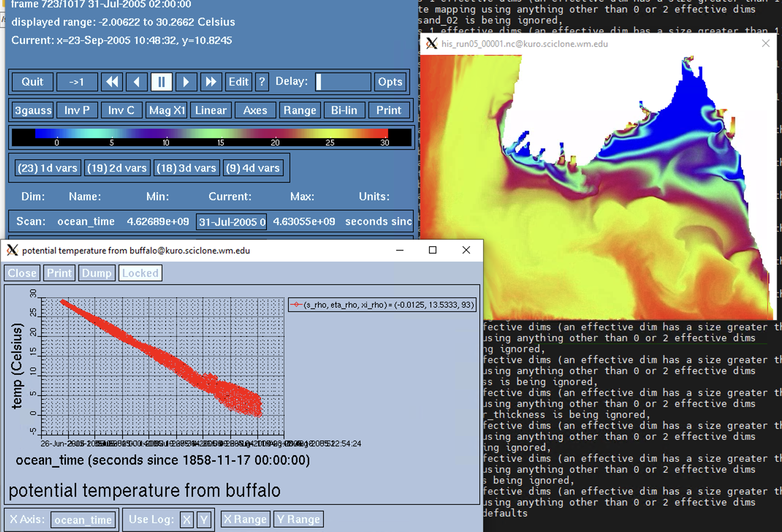
Task: Toggle log scale for X axis
Action: [187, 519]
